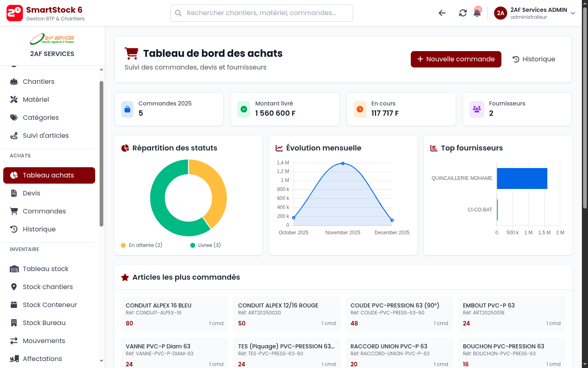This screenshot has width=588, height=368.
Task: Click the blue QUINCAILLERIE MOHAME bar
Action: 522,178
